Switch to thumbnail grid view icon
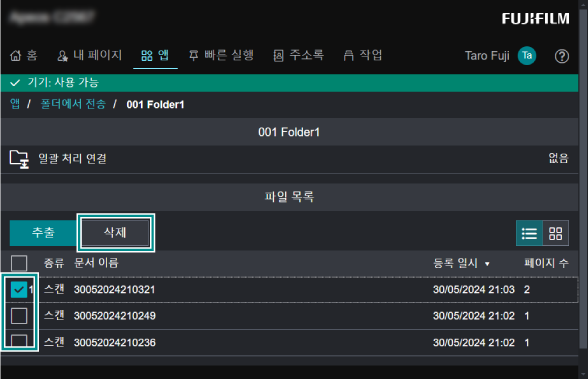 click(555, 233)
